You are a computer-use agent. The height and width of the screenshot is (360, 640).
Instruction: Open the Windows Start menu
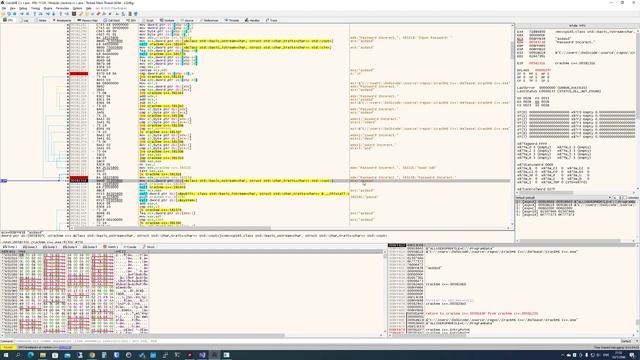(x=6, y=355)
